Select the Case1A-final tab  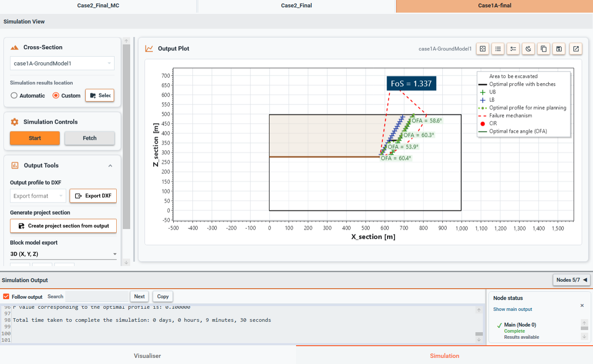pyautogui.click(x=495, y=6)
